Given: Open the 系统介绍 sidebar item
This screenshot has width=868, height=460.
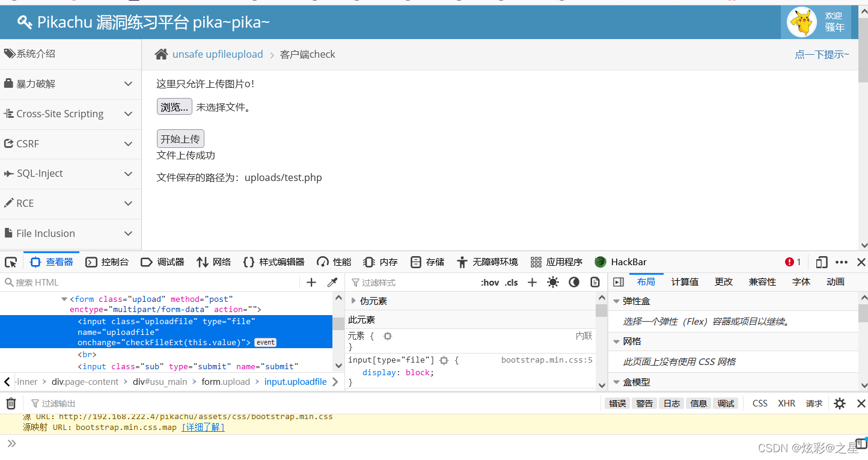Looking at the screenshot, I should click(x=70, y=54).
